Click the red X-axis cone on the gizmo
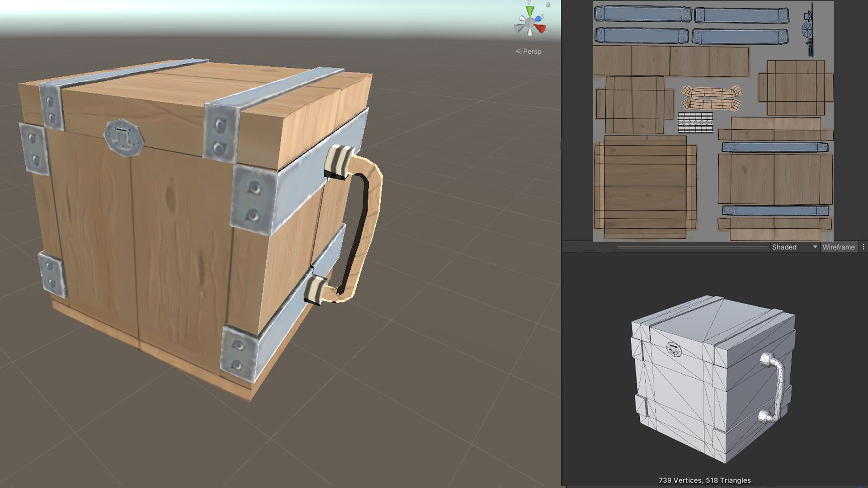 (540, 28)
